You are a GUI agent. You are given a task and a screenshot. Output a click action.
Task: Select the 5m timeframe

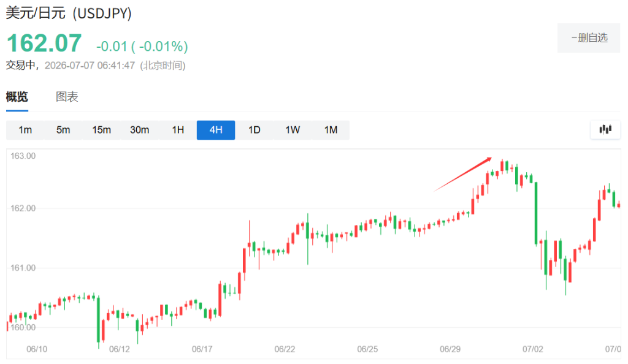click(63, 130)
